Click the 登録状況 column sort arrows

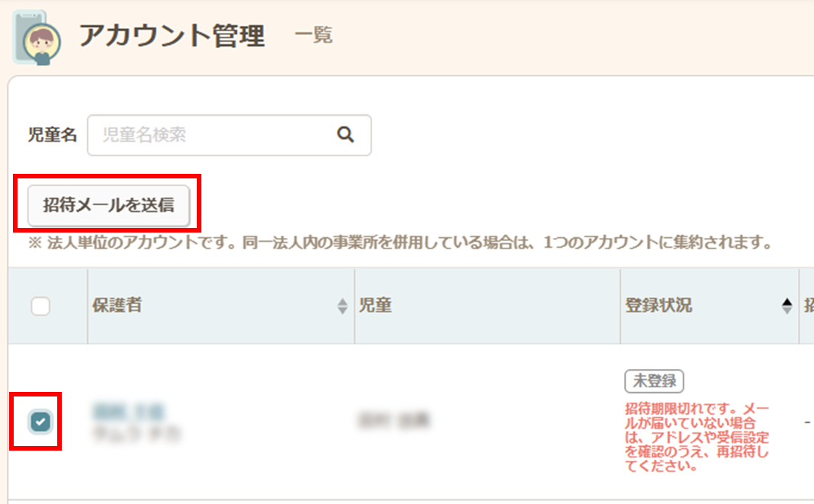787,307
